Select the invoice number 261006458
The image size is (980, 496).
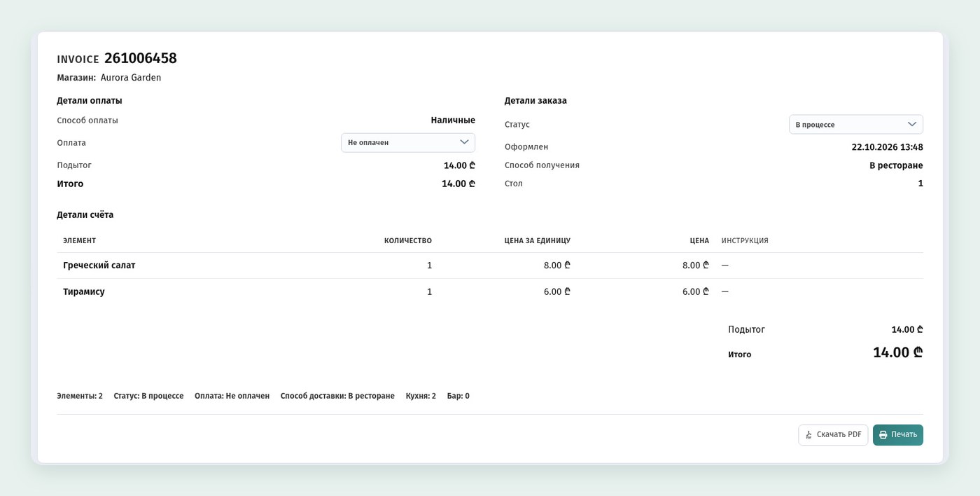point(141,58)
